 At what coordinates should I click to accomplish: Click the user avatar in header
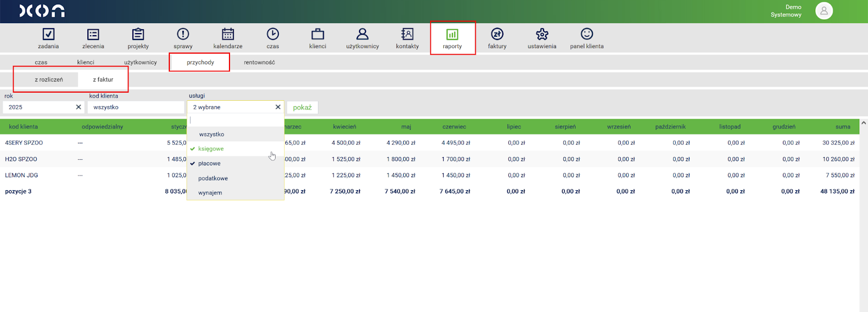824,11
